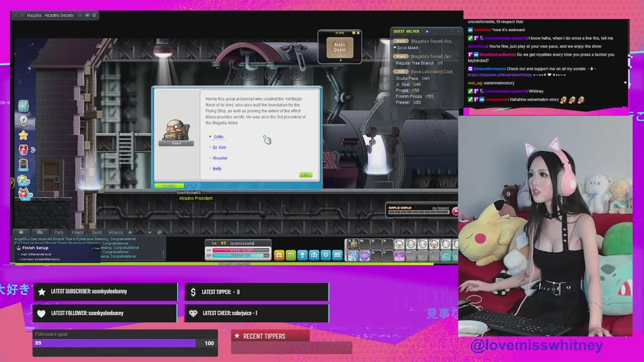Click the blue MP bar
Image resolution: width=644 pixels, height=362 pixels.
241,255
